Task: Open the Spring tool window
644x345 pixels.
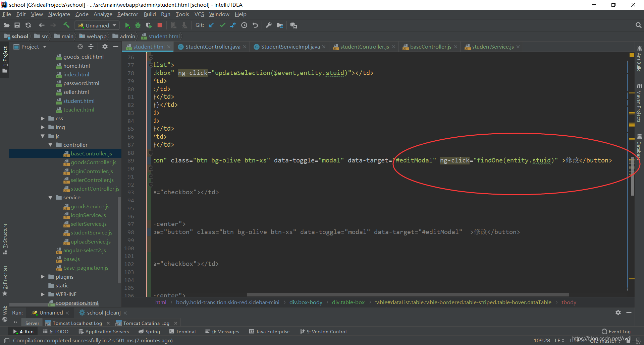Action: point(149,332)
